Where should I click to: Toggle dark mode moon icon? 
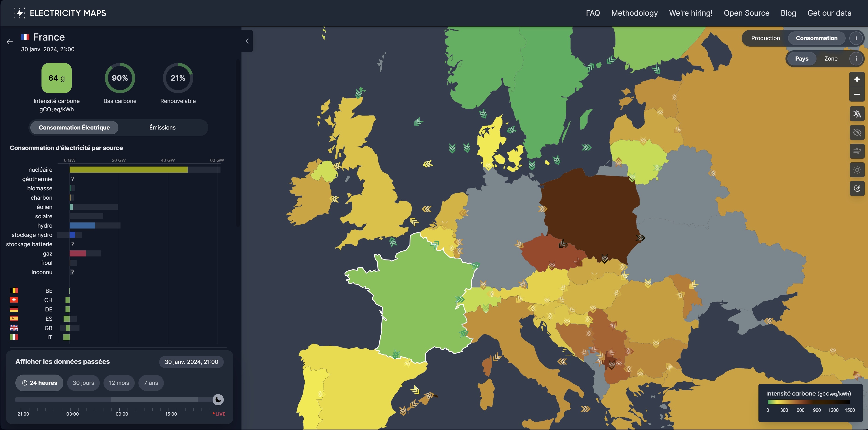(x=857, y=188)
